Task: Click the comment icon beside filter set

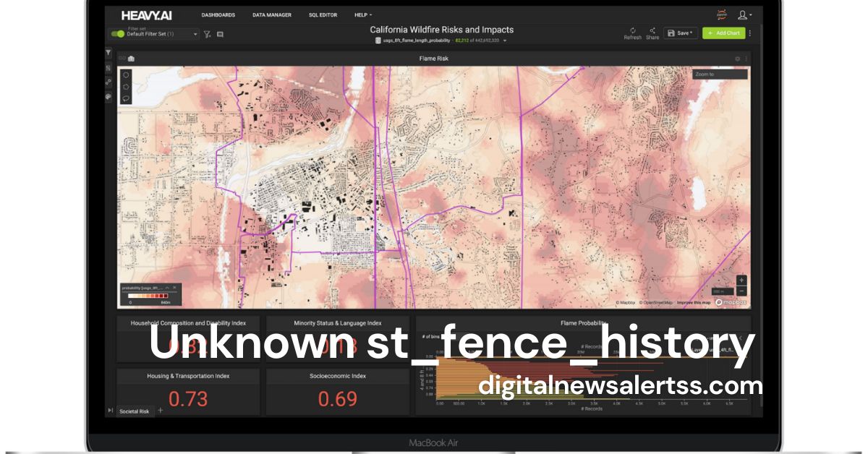Action: [x=220, y=34]
